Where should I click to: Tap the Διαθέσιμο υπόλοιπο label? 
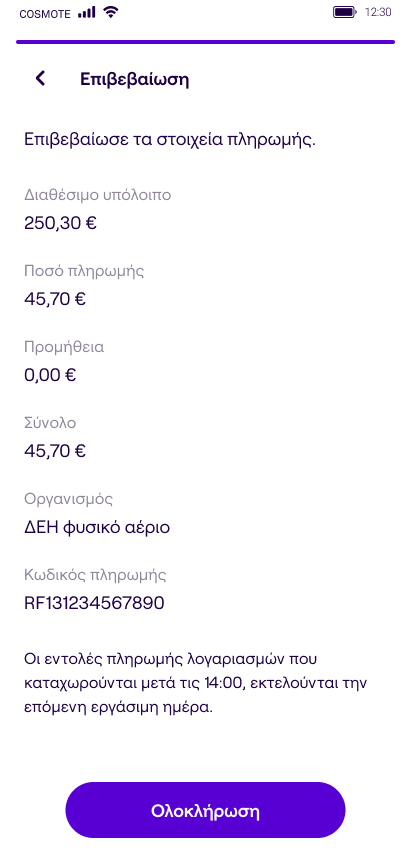click(x=98, y=195)
